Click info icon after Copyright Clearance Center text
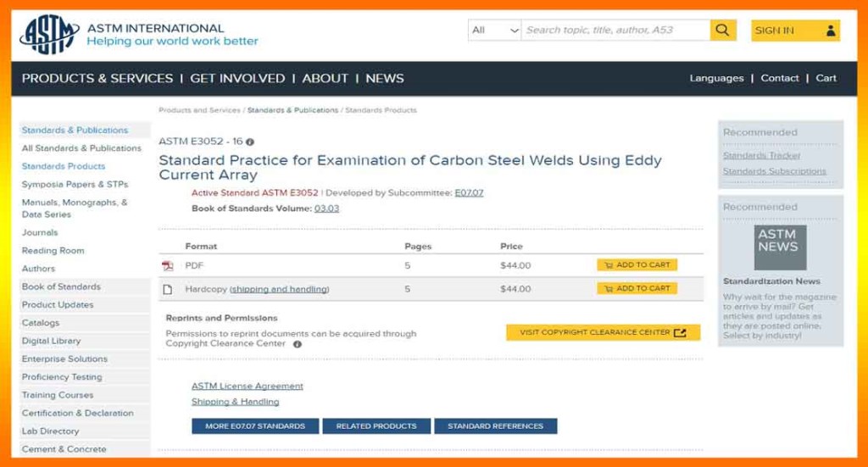This screenshot has width=868, height=467. pyautogui.click(x=298, y=344)
